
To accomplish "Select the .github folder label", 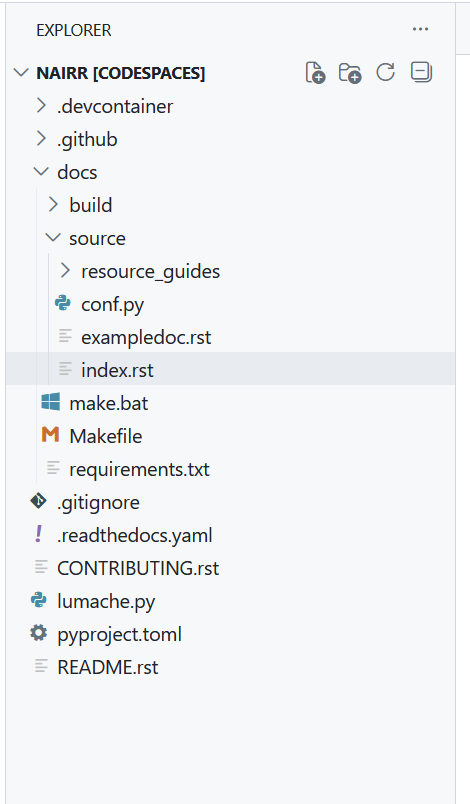I will (87, 139).
